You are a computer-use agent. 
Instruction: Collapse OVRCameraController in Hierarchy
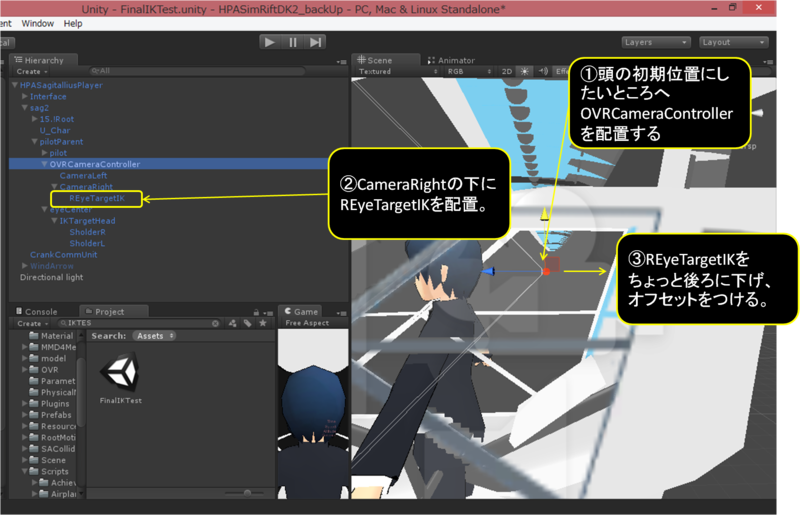pos(44,164)
